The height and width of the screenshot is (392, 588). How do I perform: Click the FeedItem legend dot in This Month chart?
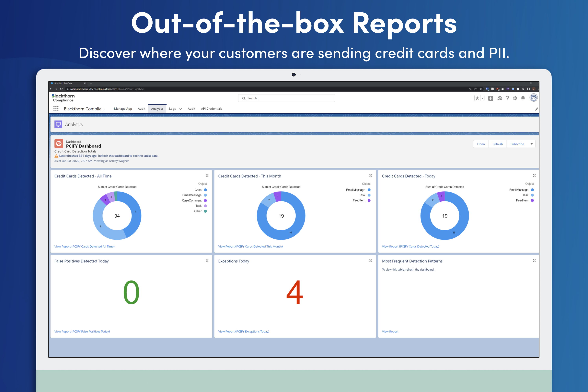pos(369,200)
